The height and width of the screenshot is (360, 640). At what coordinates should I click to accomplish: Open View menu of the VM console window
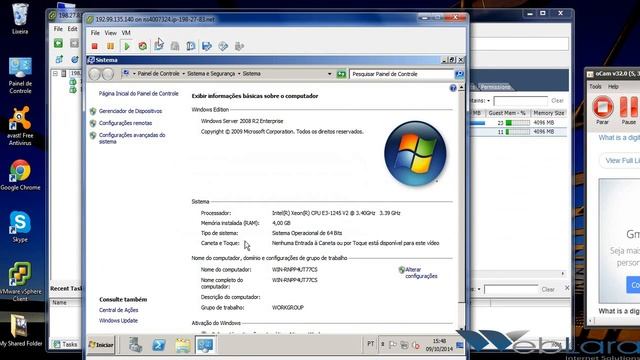(x=111, y=33)
